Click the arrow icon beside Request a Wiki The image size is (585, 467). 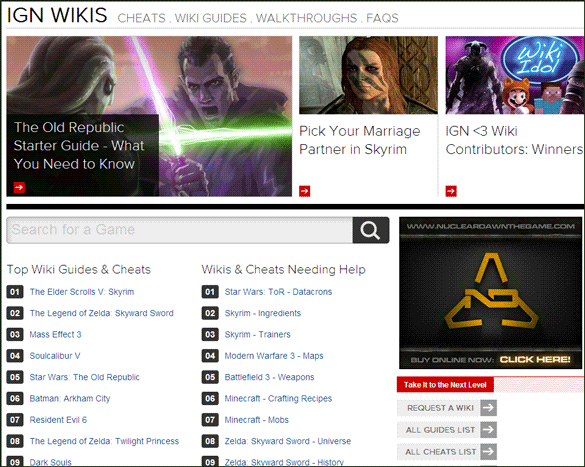coord(488,408)
